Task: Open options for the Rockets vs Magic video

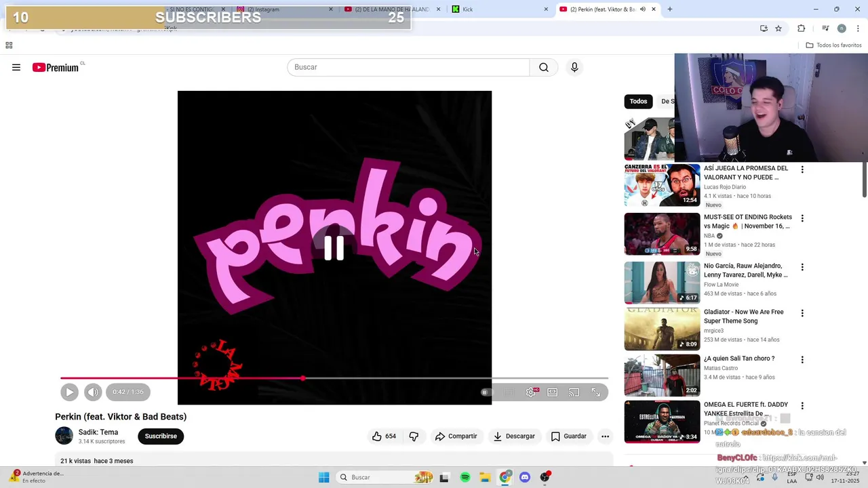Action: 802,218
